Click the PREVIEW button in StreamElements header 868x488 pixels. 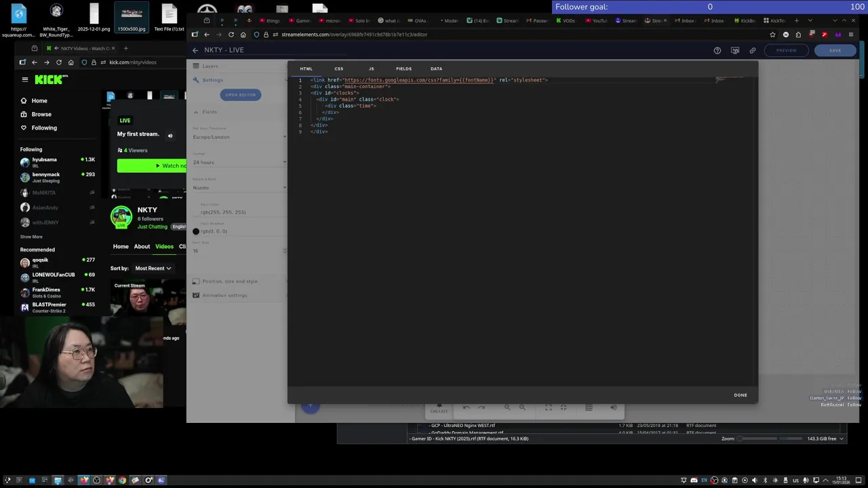point(786,50)
